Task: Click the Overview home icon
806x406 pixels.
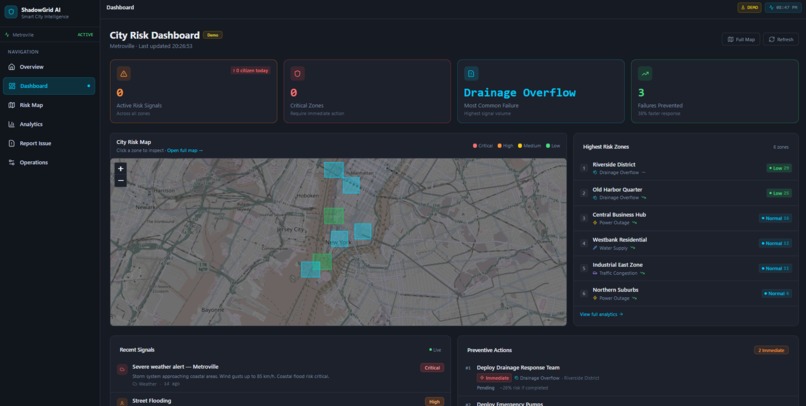Action: pos(12,67)
